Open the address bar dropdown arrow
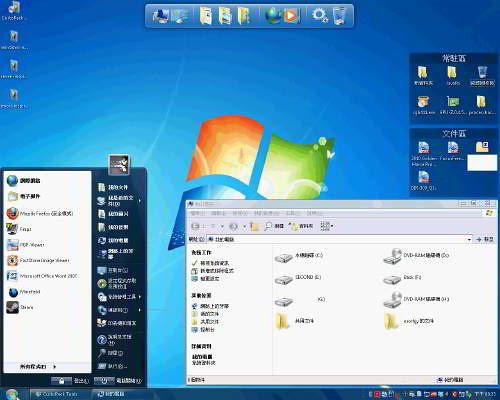This screenshot has height=400, width=500. point(469,239)
